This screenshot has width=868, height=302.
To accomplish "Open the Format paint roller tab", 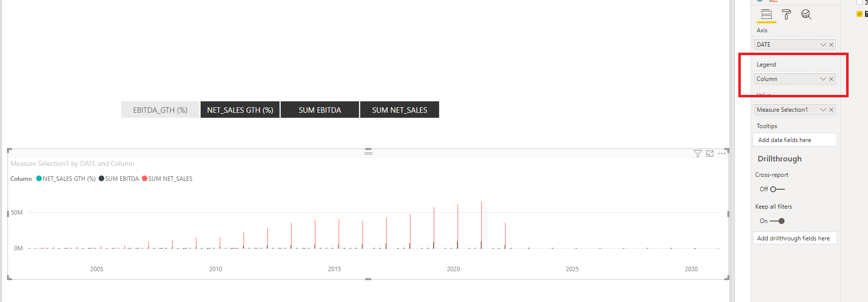I will pyautogui.click(x=787, y=14).
